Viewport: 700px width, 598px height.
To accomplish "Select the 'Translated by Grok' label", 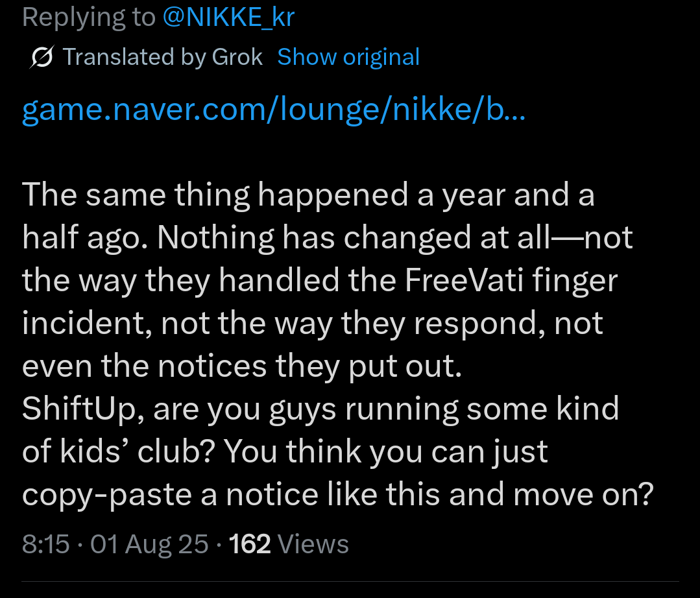I will click(162, 57).
